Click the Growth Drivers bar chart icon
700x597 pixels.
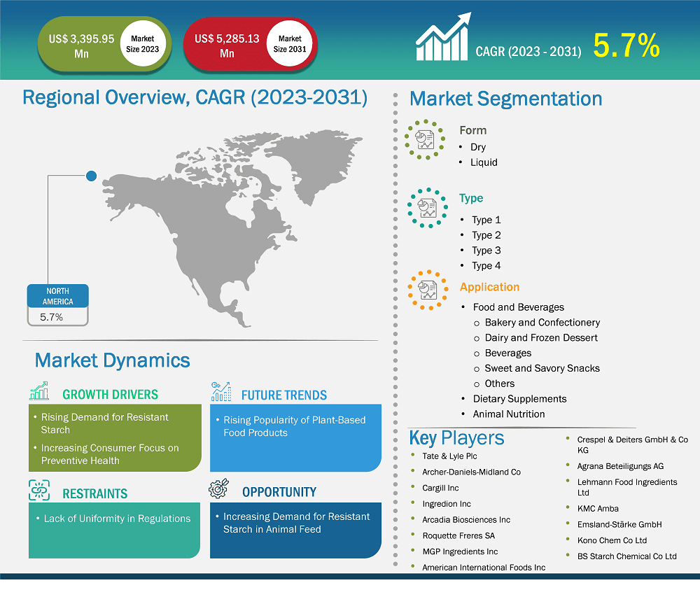[x=38, y=391]
